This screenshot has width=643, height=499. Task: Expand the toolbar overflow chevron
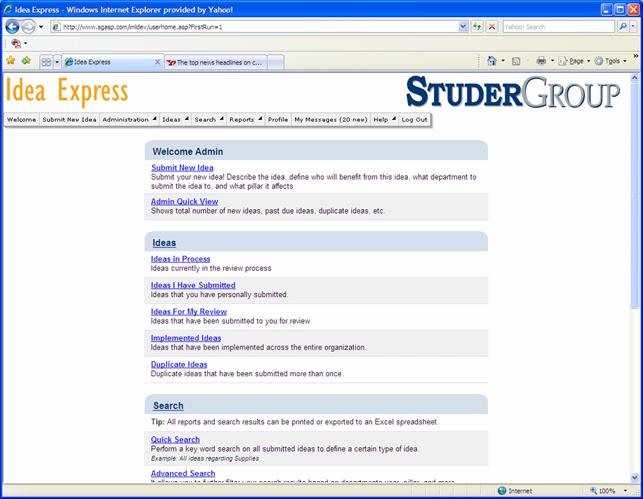tap(636, 56)
